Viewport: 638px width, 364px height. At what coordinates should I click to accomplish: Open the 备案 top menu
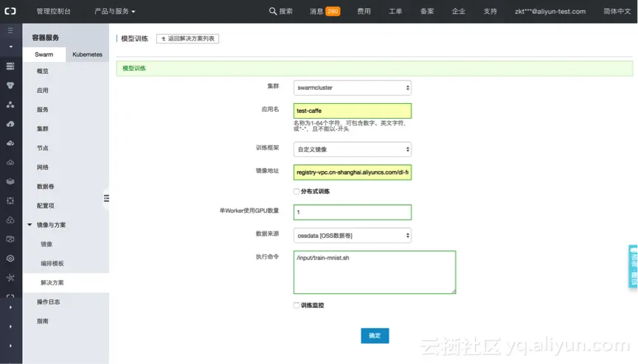[x=427, y=11]
